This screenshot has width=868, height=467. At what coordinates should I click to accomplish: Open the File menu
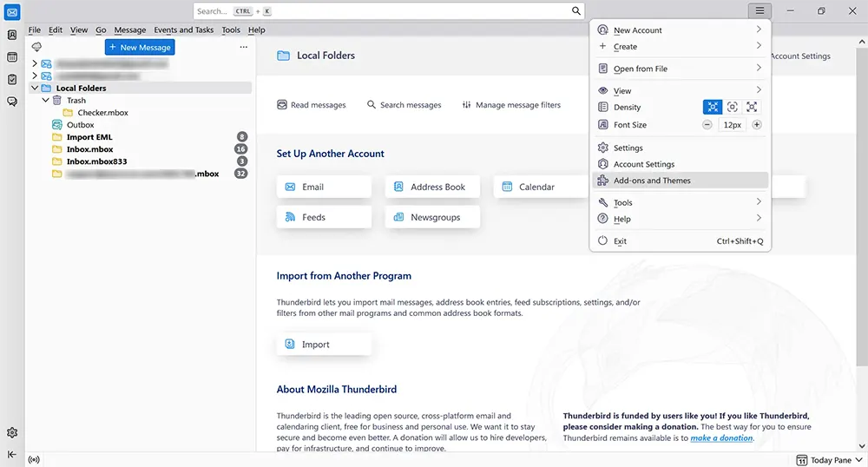coord(35,30)
